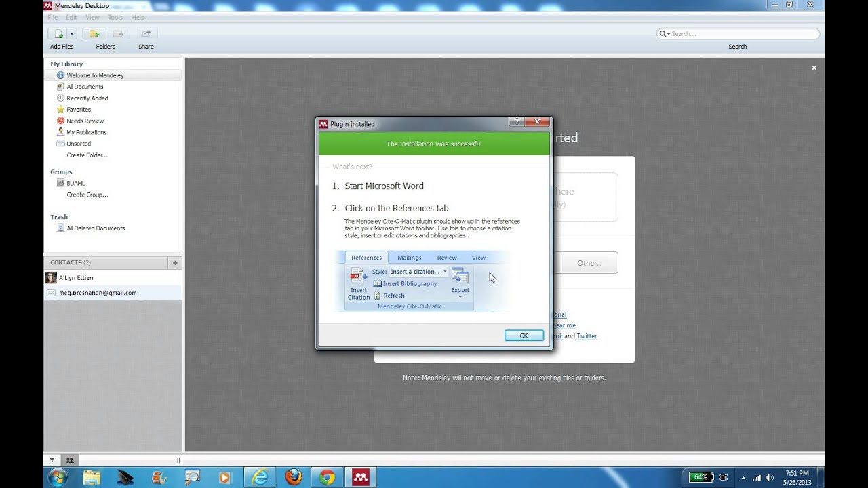Click the BUAML group icon
The image size is (868, 488).
point(60,183)
